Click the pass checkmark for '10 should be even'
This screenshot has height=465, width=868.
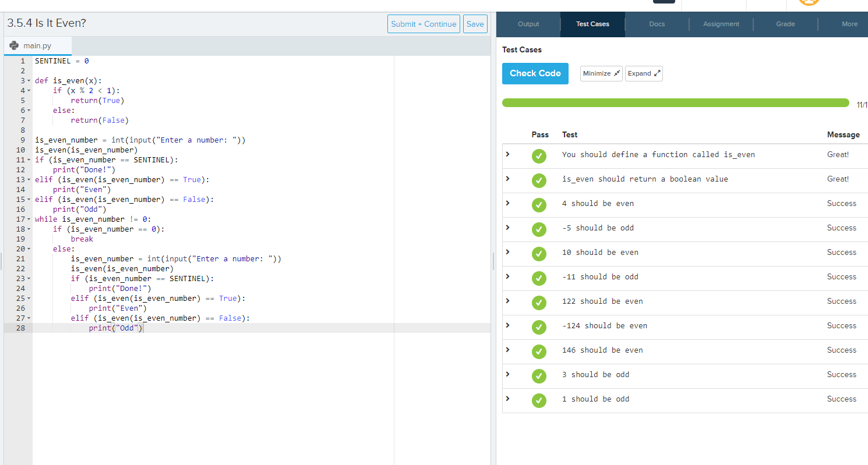pyautogui.click(x=539, y=254)
